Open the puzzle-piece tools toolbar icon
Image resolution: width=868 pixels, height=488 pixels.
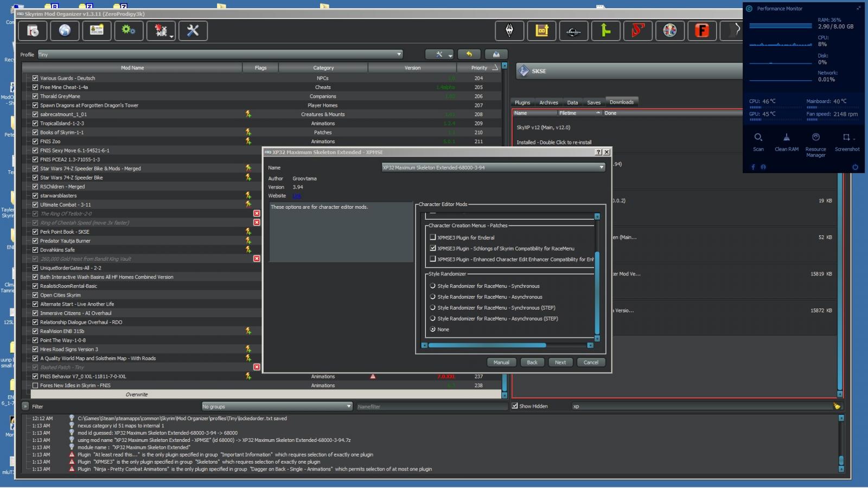(161, 31)
